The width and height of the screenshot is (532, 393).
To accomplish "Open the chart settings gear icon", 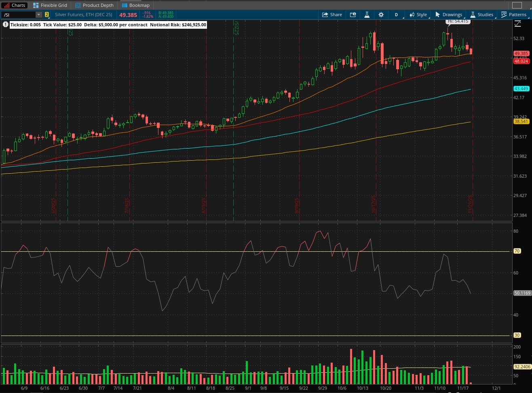I will (381, 15).
